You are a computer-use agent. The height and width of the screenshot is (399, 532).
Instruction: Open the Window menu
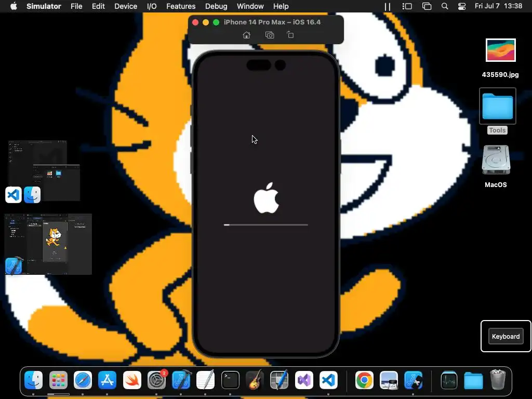coord(250,6)
